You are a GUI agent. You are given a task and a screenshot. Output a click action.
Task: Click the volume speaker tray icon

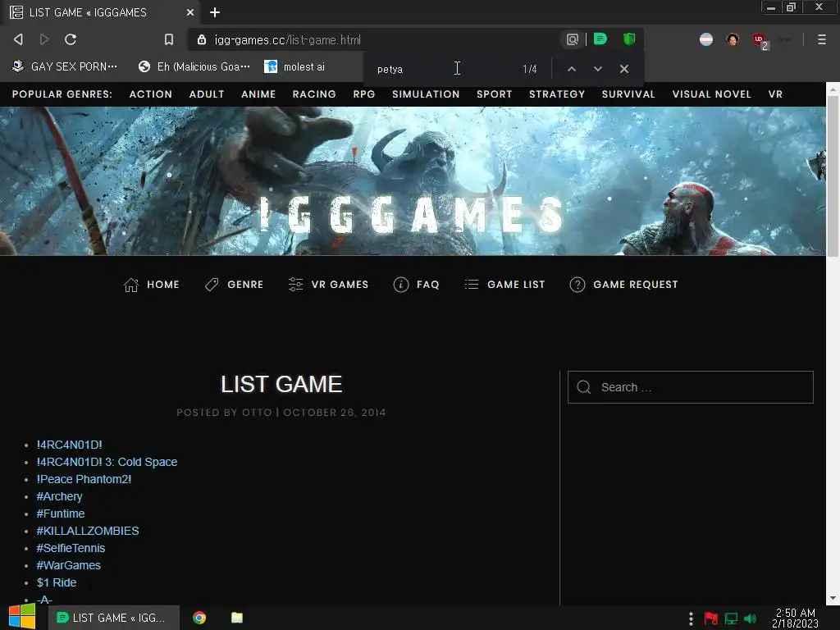[x=750, y=619]
